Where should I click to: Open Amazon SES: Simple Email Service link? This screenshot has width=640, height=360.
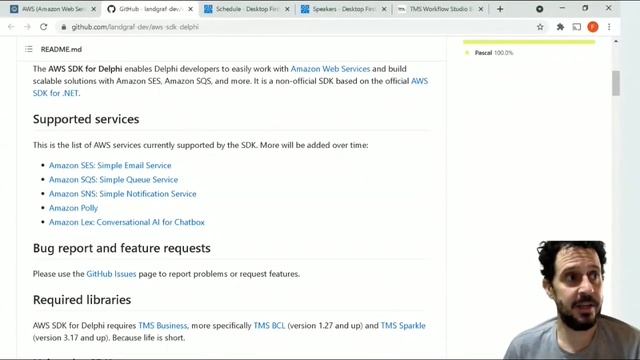110,165
